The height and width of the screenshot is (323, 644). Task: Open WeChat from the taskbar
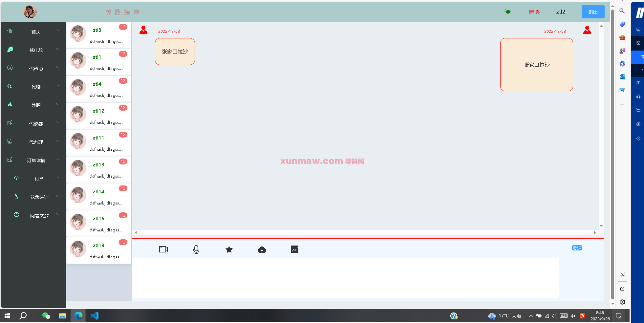[46, 316]
